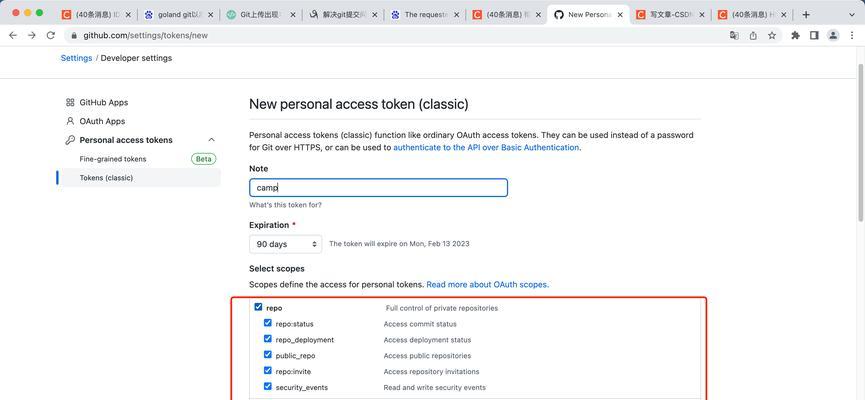Toggle the browser side panel icon

click(814, 35)
